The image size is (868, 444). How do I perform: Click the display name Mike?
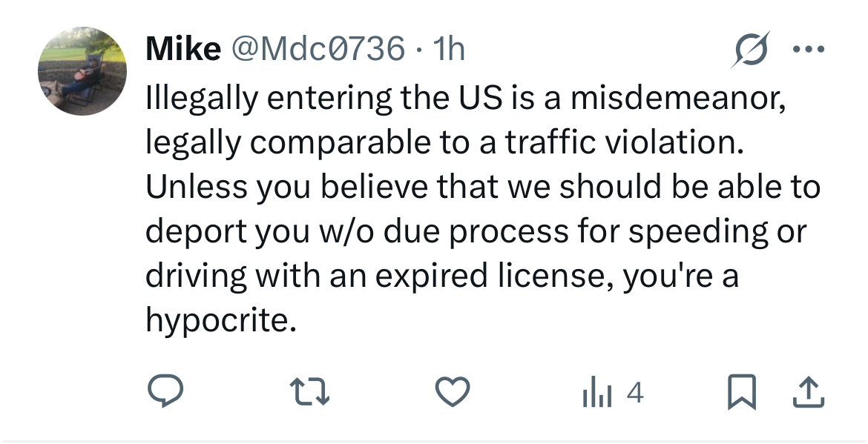[183, 50]
